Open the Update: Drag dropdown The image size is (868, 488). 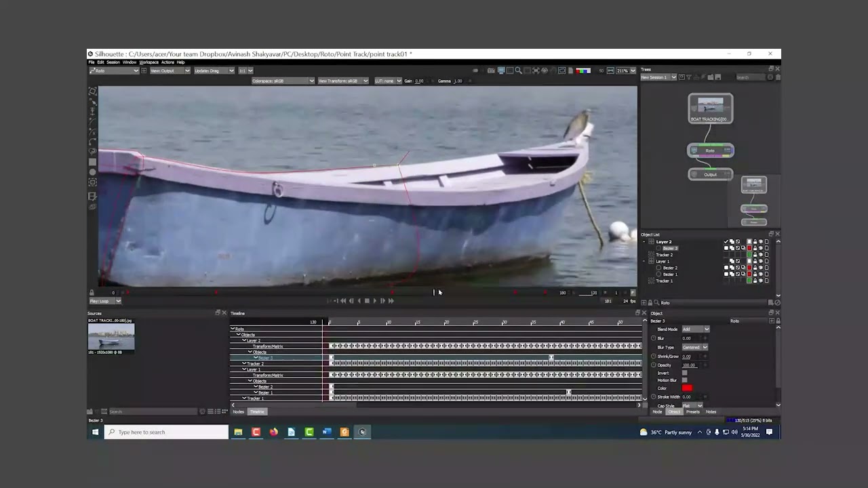coord(214,70)
